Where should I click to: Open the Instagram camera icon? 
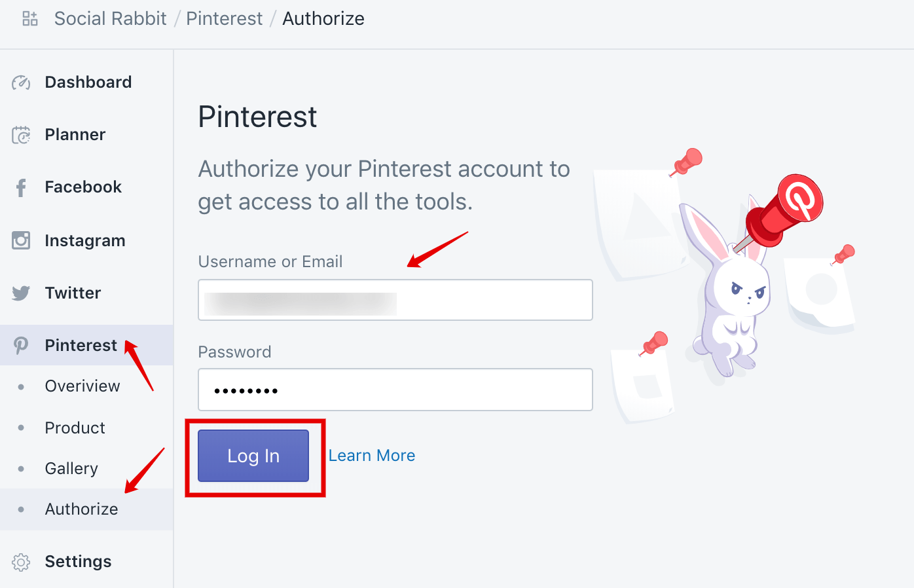(20, 240)
